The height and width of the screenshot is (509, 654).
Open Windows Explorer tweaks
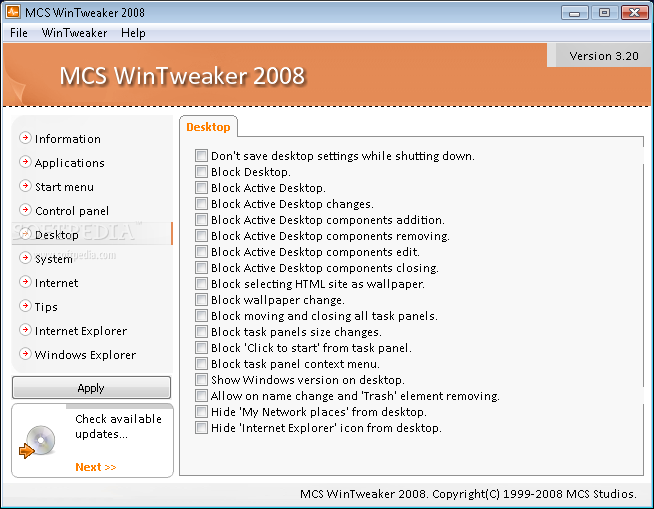click(x=85, y=355)
